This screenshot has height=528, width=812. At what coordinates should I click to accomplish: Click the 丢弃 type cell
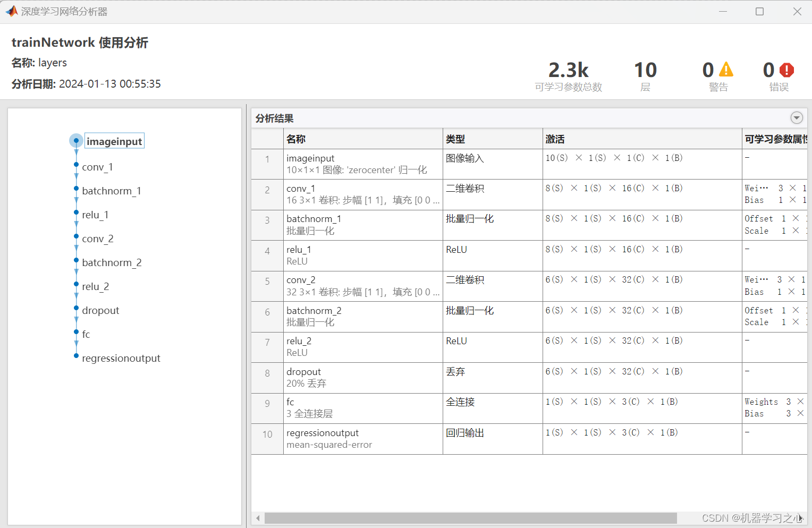[x=493, y=378]
